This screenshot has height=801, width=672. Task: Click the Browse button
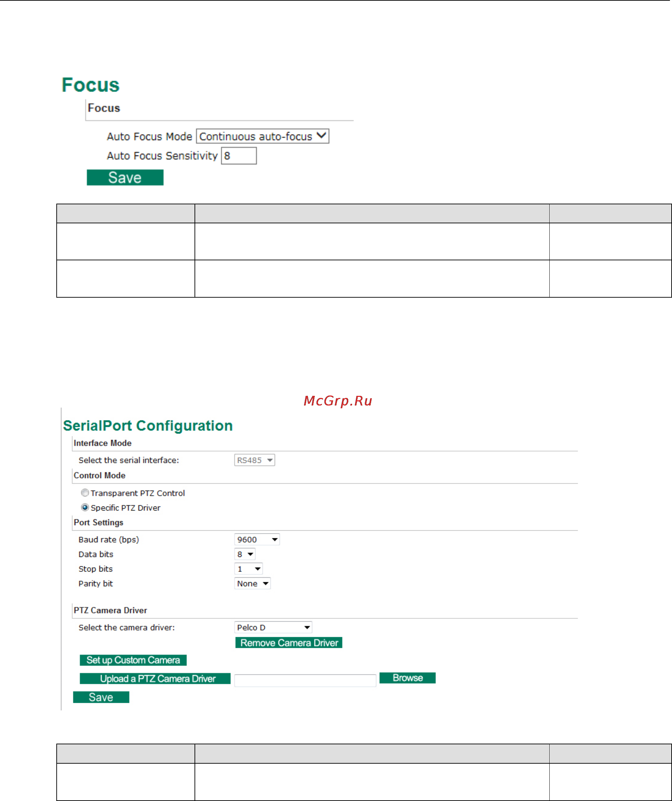[x=407, y=678]
